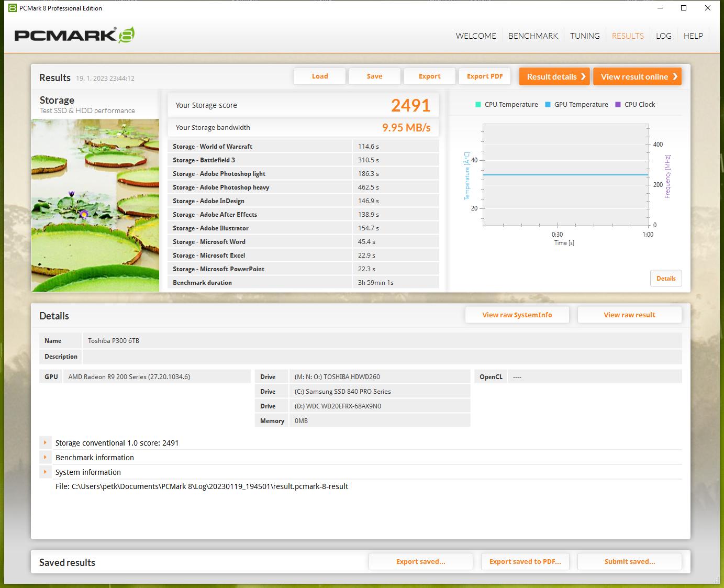Go to the TUNING tab
The height and width of the screenshot is (588, 724).
[x=585, y=36]
